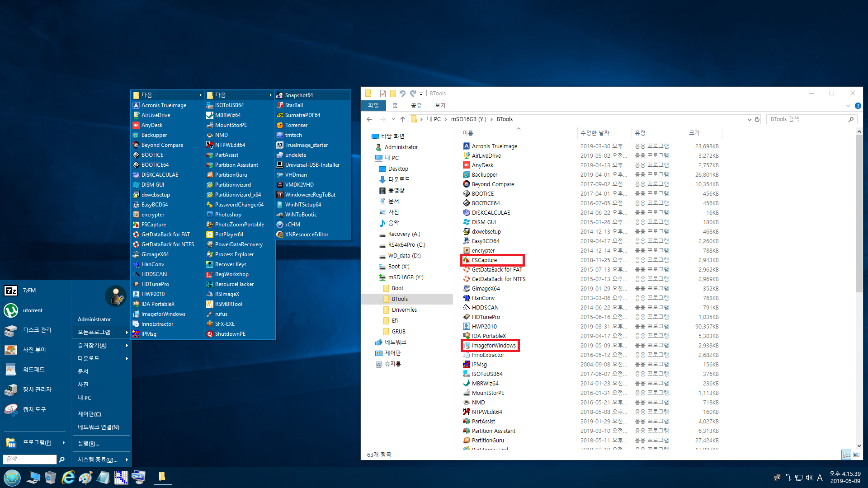The height and width of the screenshot is (488, 868).
Task: Click the start menu 검색 input field
Action: click(x=30, y=459)
